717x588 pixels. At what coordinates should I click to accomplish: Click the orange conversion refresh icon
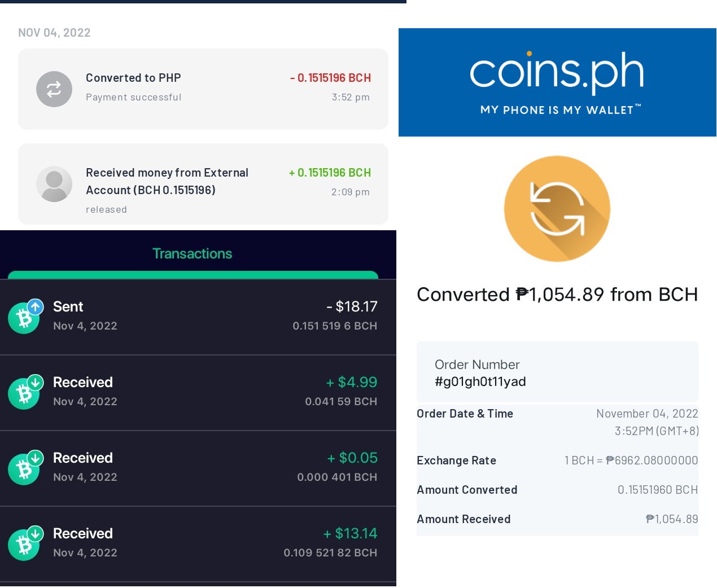tap(557, 209)
